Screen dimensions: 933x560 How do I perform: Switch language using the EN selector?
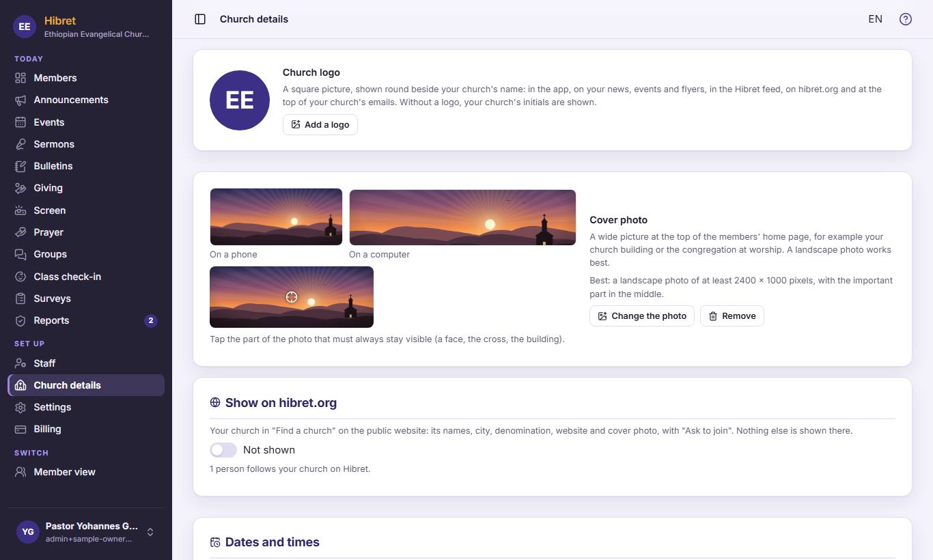coord(875,19)
